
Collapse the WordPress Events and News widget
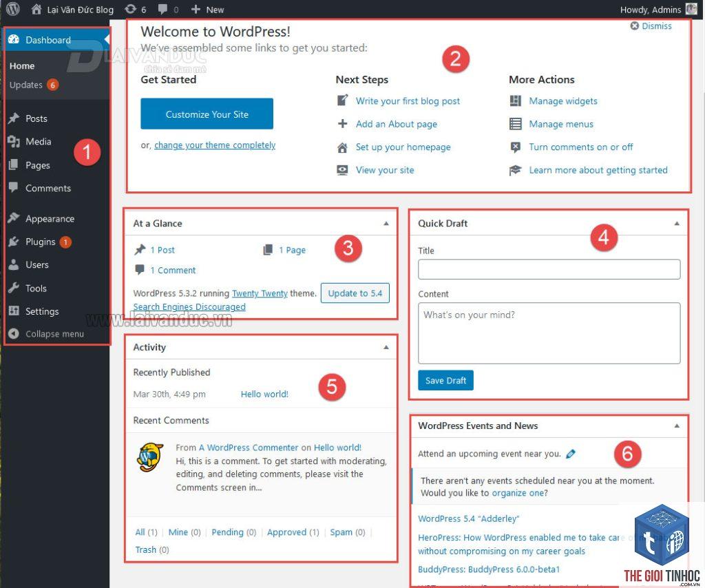(x=677, y=426)
